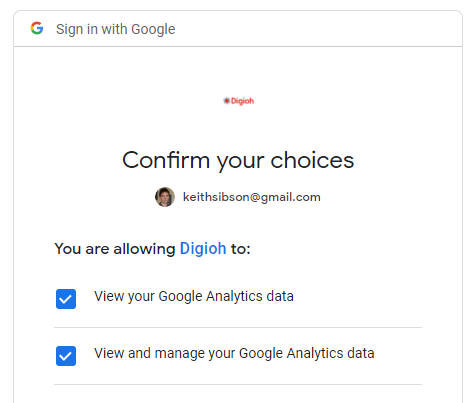Uncheck View and manage Analytics data checkbox

click(x=66, y=356)
